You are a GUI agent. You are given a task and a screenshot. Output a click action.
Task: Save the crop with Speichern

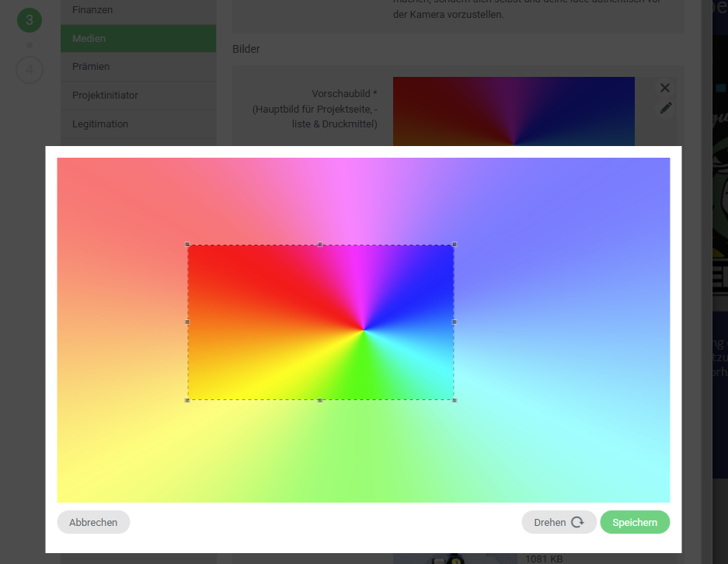634,522
